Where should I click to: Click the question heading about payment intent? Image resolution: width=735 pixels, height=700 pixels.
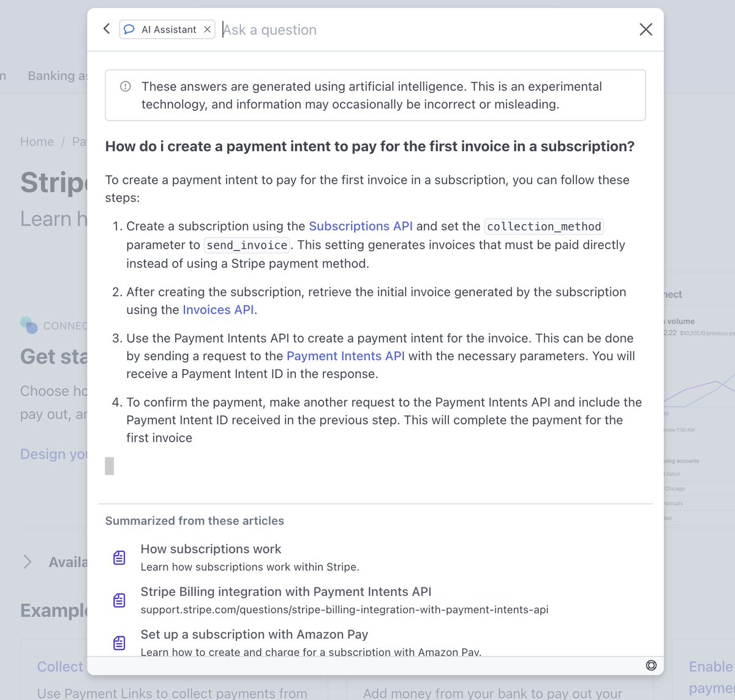[370, 146]
